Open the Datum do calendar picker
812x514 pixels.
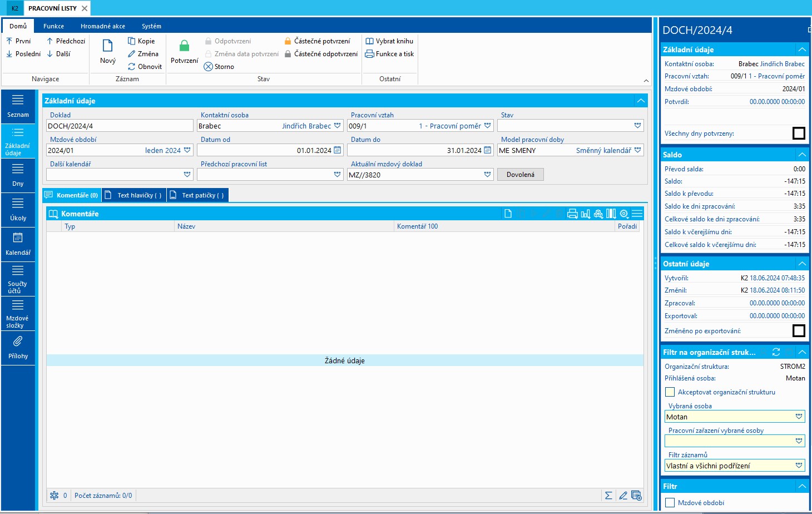pos(488,150)
